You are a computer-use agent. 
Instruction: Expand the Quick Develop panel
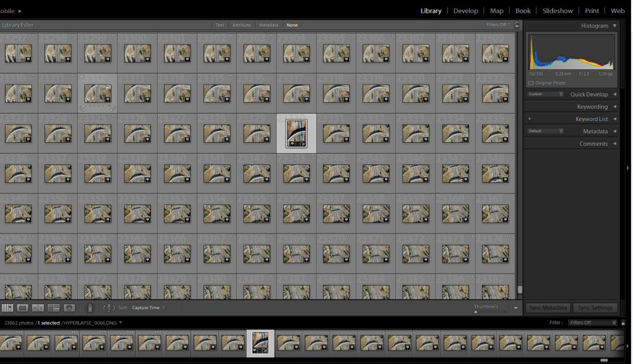coord(614,95)
